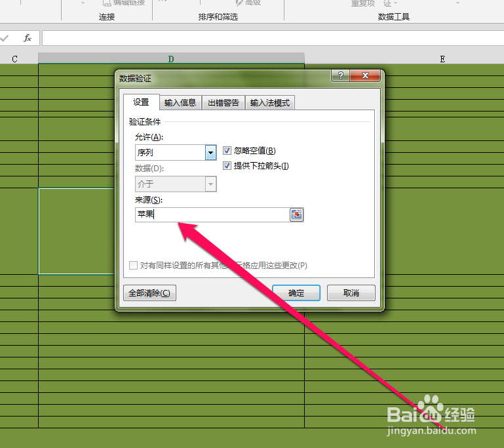Click the 数据工具 ribbon group label
Screen dimensions: 504x448
click(x=394, y=16)
